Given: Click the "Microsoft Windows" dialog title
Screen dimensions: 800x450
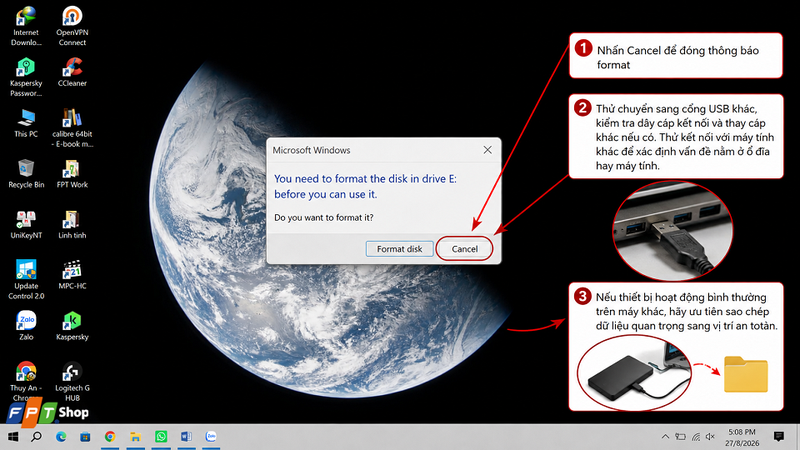Looking at the screenshot, I should coord(311,150).
